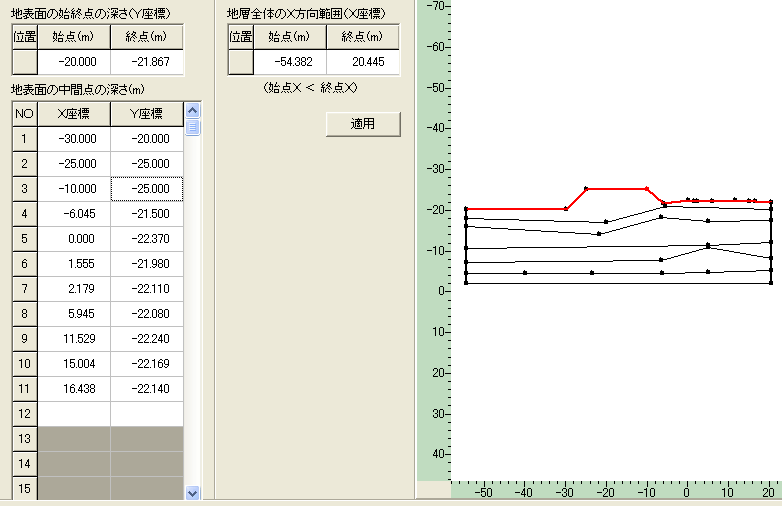The width and height of the screenshot is (782, 506).
Task: Click the 位置 header in depth table
Action: coord(24,37)
